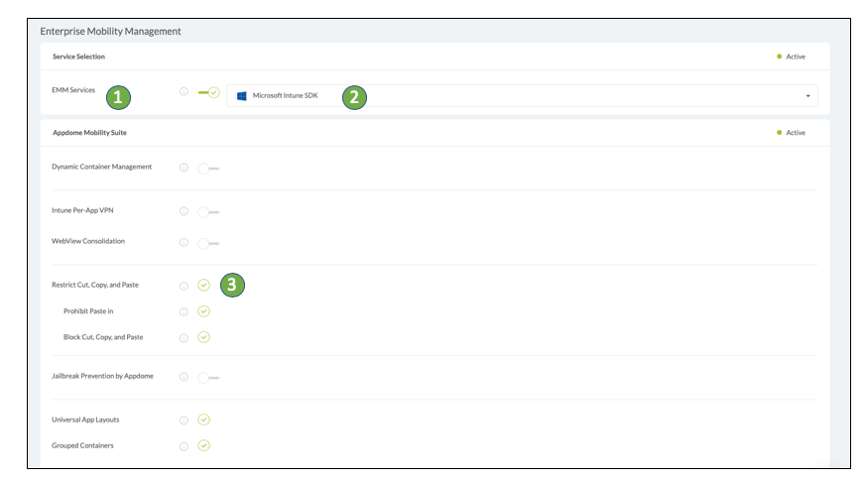Uncheck the Grouped Containers checkbox
The image size is (868, 481).
point(203,446)
